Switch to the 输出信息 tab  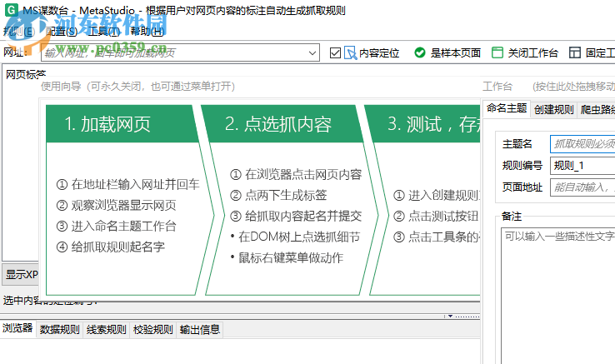pyautogui.click(x=200, y=330)
